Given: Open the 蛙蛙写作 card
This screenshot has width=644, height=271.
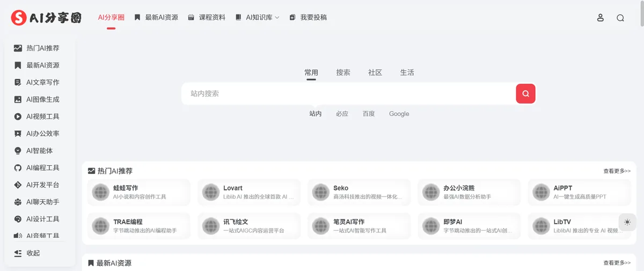Looking at the screenshot, I should (139, 192).
